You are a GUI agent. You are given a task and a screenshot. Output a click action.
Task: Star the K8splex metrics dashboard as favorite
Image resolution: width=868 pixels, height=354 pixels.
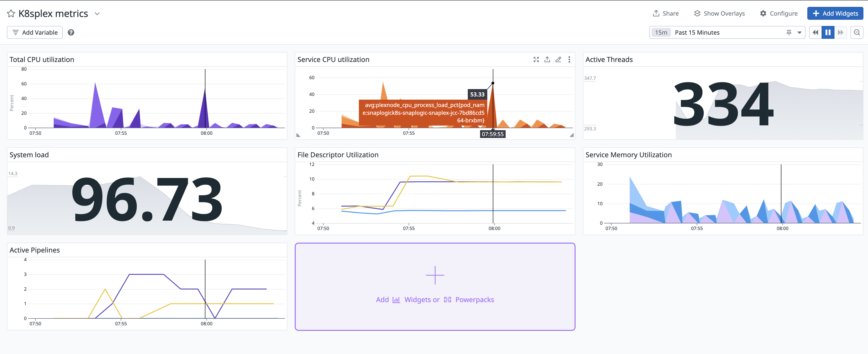point(11,14)
